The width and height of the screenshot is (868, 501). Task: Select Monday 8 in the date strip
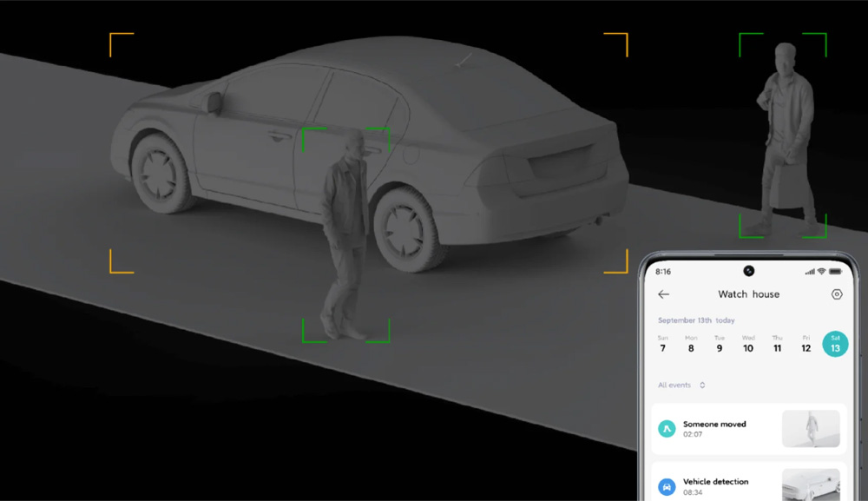click(x=691, y=344)
